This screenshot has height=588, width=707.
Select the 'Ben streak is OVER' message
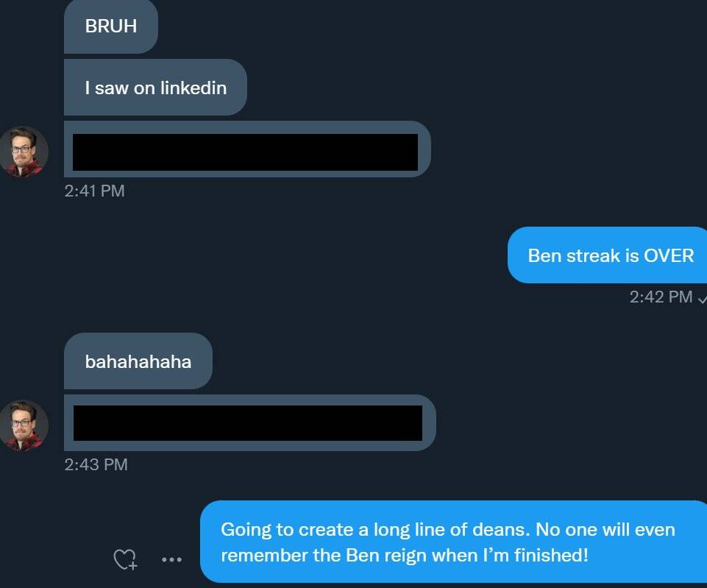(608, 255)
